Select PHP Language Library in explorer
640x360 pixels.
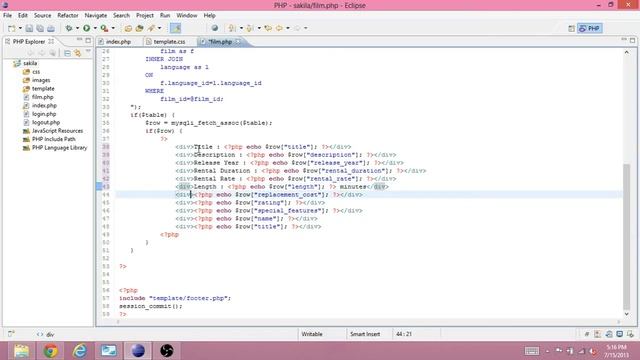coord(59,148)
